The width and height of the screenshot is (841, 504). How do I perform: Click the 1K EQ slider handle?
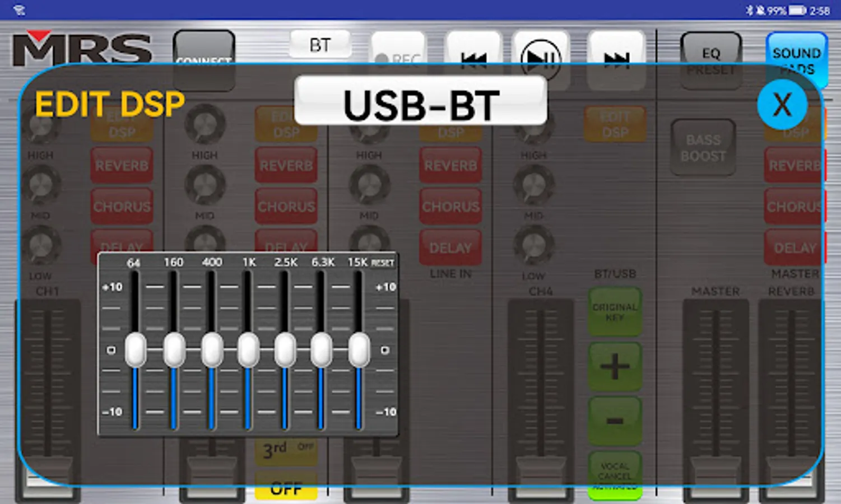248,349
